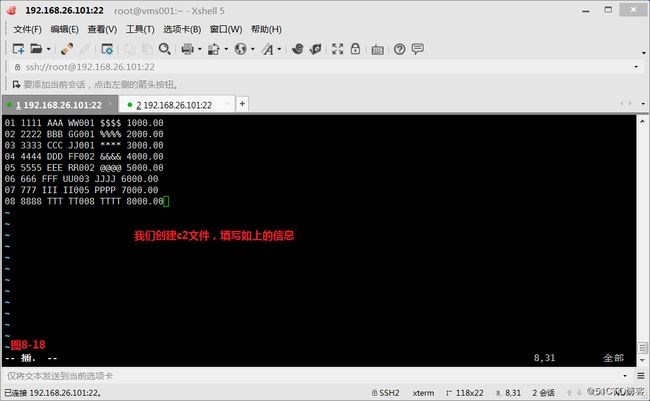This screenshot has width=650, height=401.
Task: Open the 选项卡(B) menu
Action: (182, 29)
